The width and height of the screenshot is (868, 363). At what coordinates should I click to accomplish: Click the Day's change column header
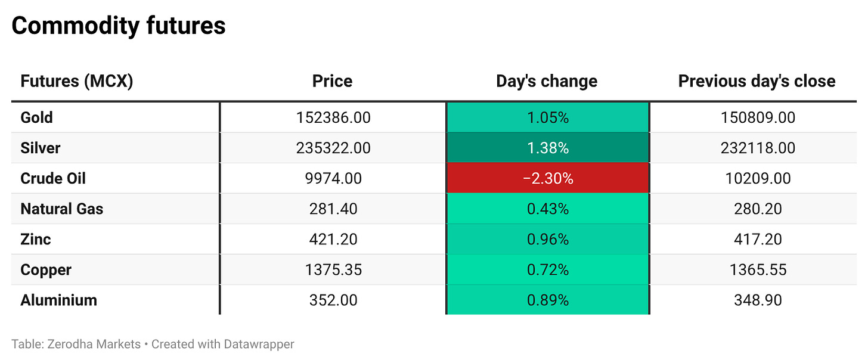(547, 81)
